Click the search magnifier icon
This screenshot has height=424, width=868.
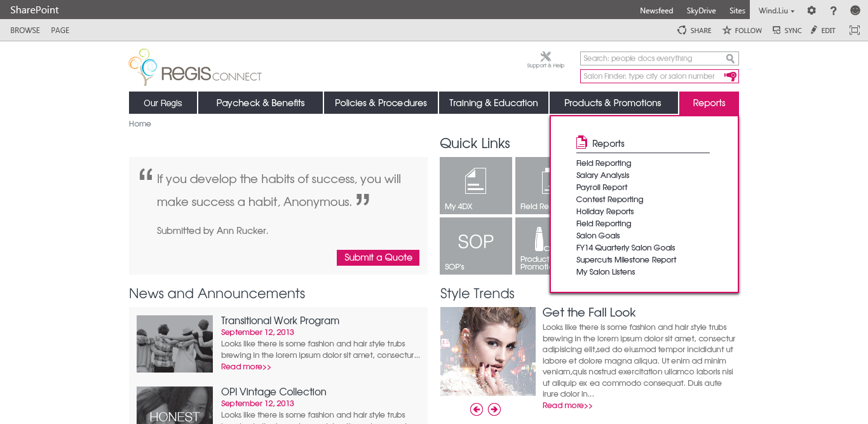pos(731,58)
